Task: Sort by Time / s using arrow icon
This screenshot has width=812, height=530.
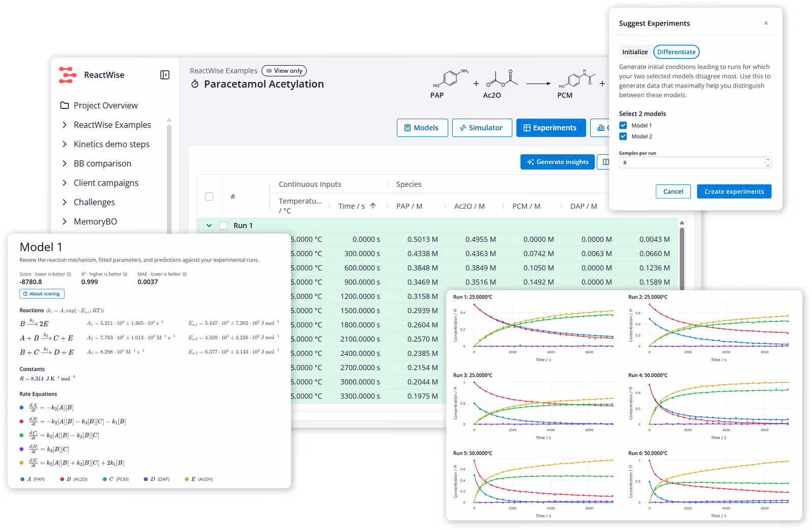Action: click(373, 206)
